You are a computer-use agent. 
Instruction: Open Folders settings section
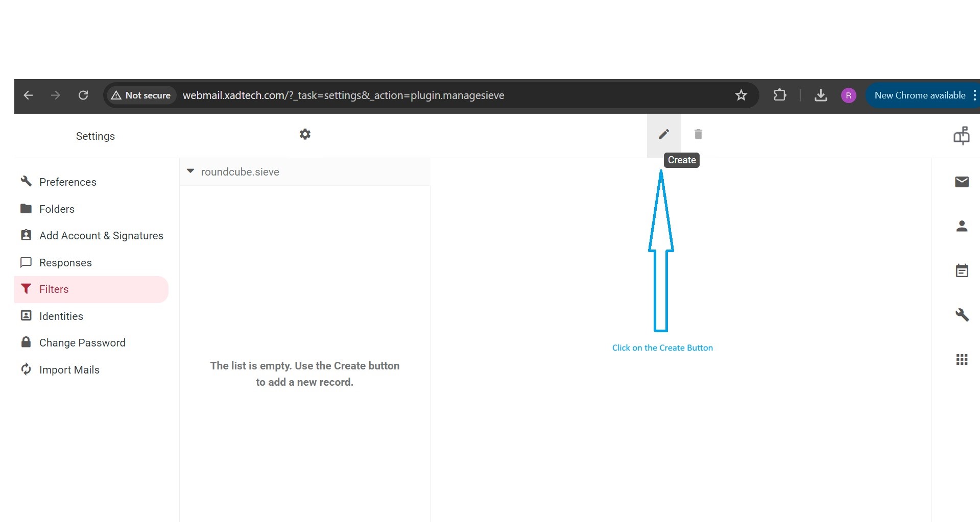57,209
